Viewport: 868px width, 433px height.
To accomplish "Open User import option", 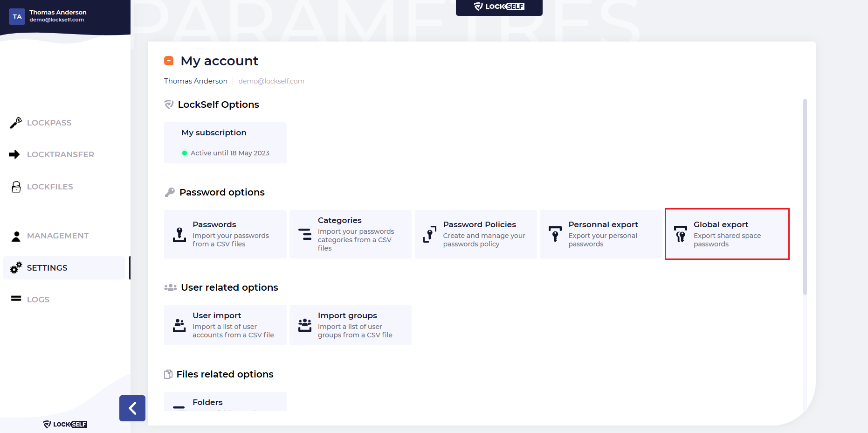I will pyautogui.click(x=225, y=325).
